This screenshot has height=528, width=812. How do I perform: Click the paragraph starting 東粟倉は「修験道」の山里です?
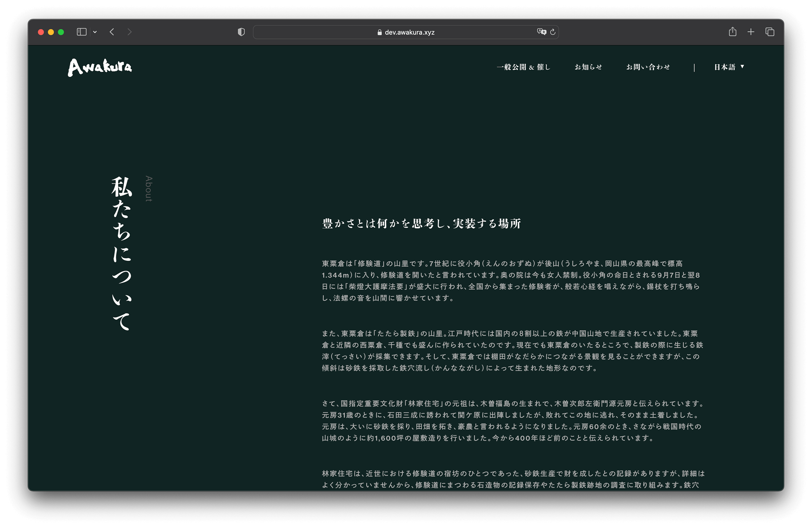click(511, 281)
